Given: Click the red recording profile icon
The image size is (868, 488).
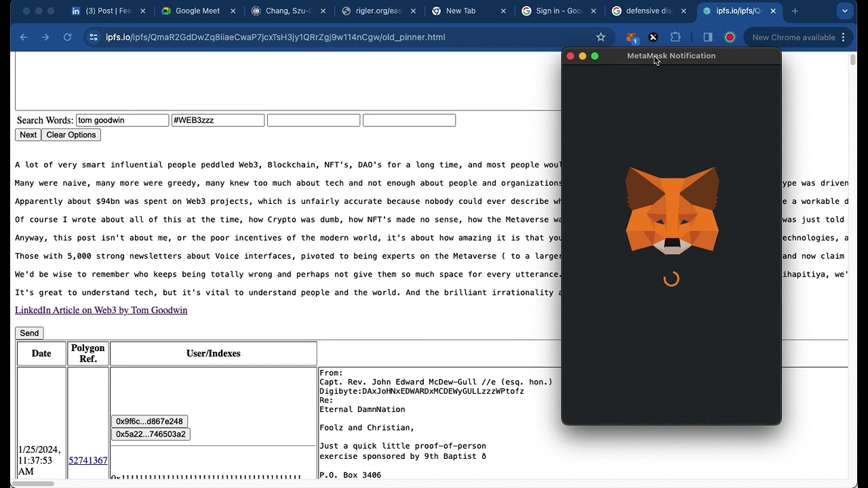Looking at the screenshot, I should (x=730, y=37).
